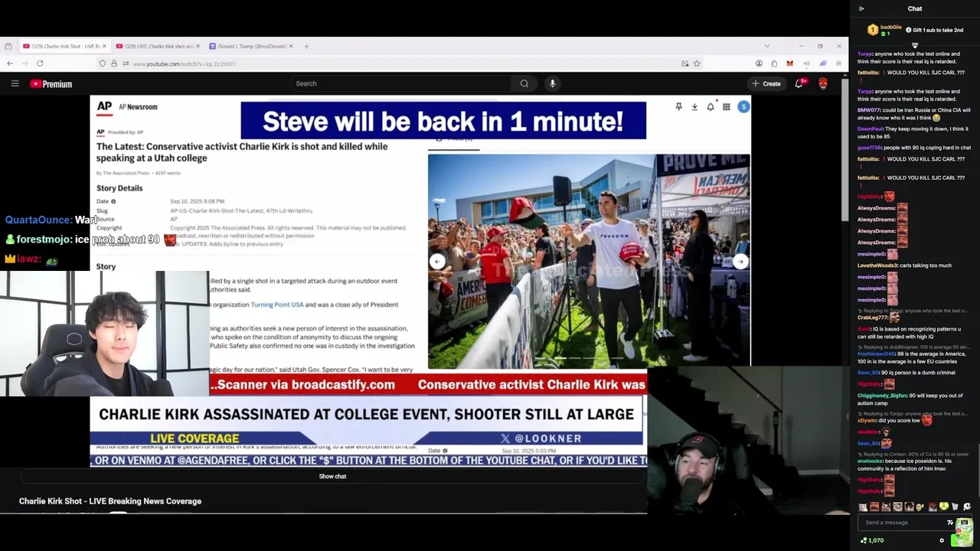Reload the page with browser refresh button

[40, 64]
